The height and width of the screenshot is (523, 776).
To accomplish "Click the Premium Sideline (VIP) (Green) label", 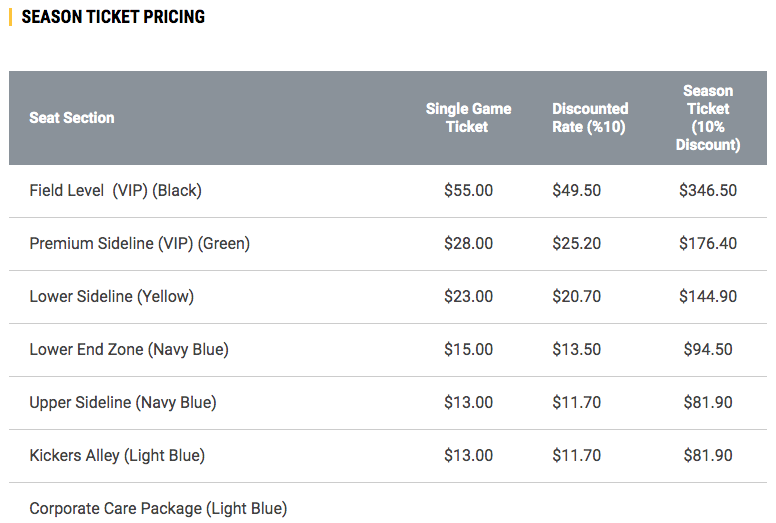I will pos(140,243).
